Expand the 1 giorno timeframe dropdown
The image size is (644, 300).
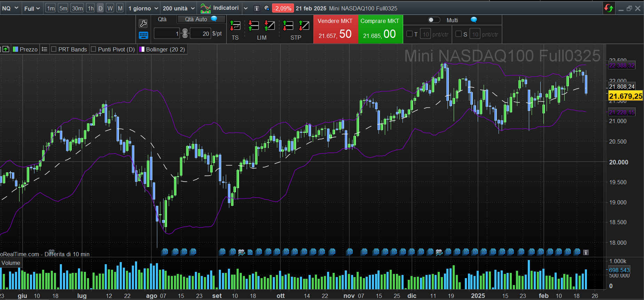143,8
